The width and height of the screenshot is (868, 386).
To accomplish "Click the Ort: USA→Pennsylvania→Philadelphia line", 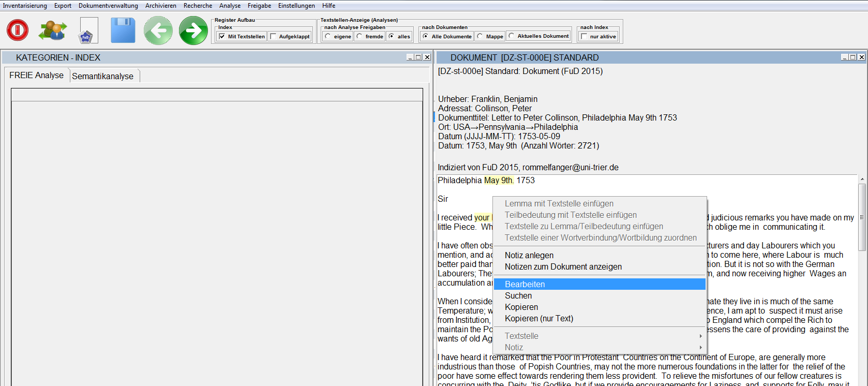I will (508, 127).
